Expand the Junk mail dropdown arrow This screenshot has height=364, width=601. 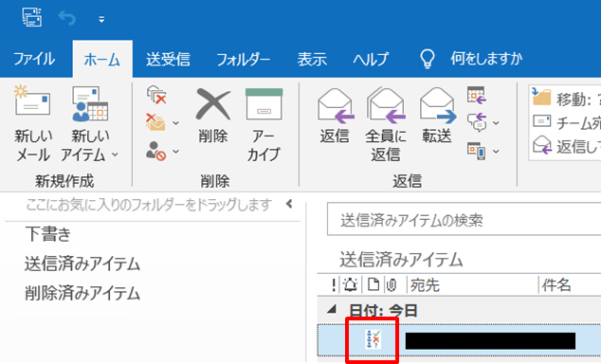click(x=176, y=152)
